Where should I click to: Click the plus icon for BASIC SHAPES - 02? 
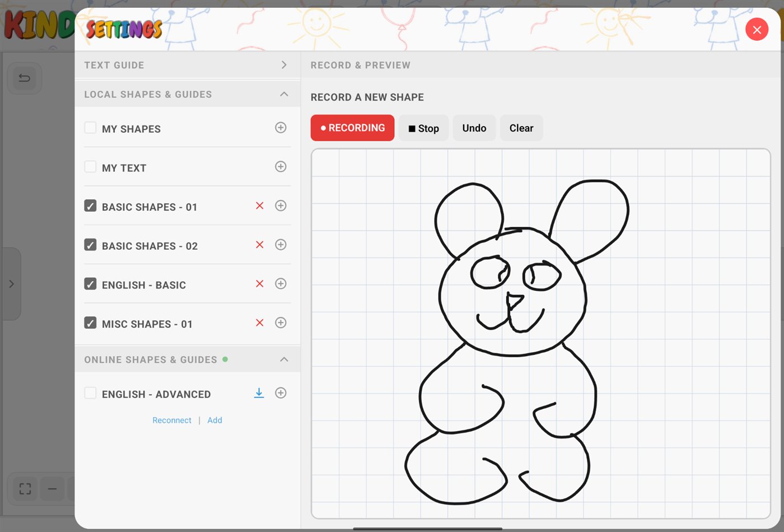click(x=281, y=245)
